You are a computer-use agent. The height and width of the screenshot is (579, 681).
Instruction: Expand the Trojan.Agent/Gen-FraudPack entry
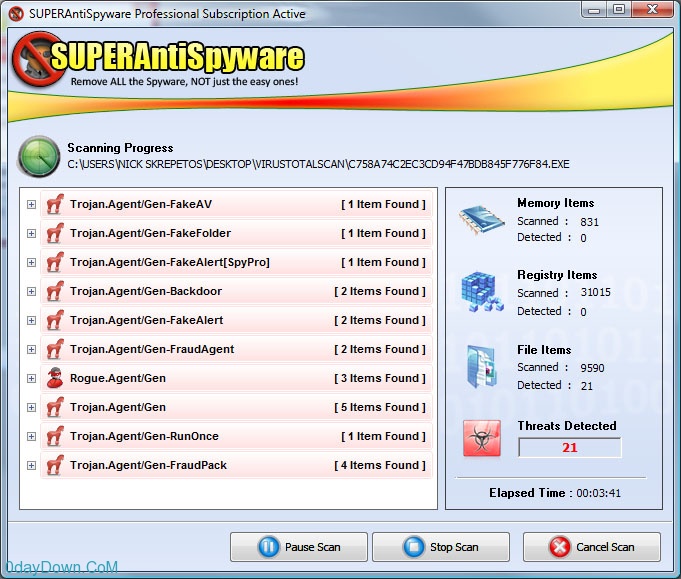[x=31, y=465]
